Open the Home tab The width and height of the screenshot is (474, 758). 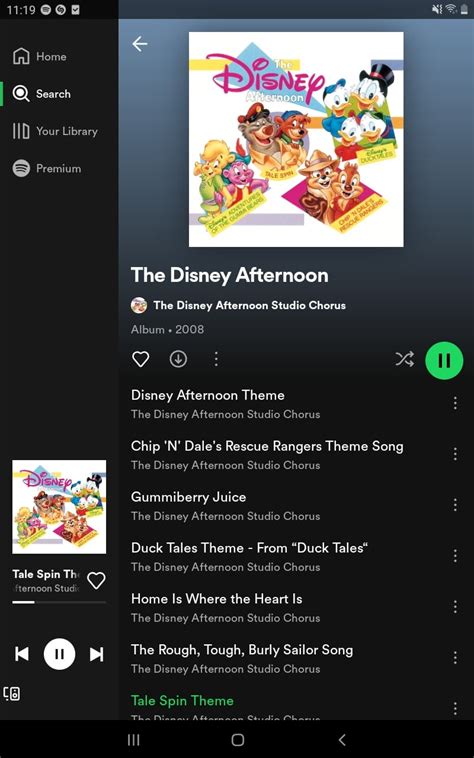pos(40,57)
